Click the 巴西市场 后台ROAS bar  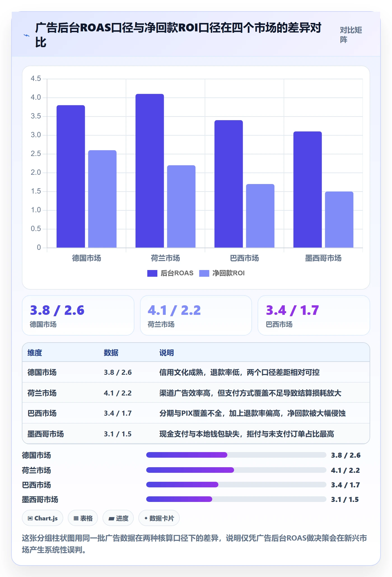[x=229, y=184]
